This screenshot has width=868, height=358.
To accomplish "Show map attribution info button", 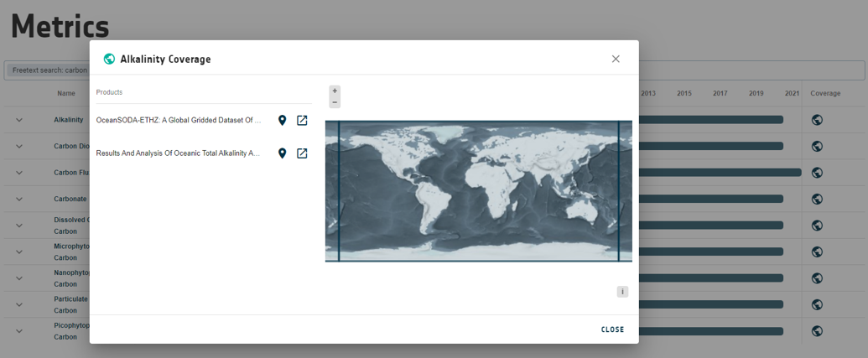I will click(x=622, y=292).
